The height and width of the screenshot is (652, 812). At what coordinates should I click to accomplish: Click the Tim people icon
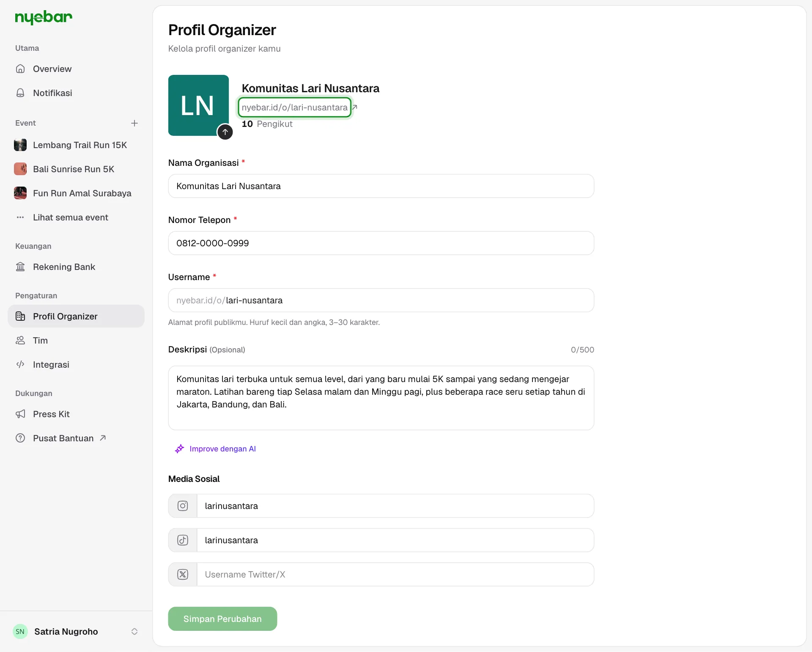[20, 341]
